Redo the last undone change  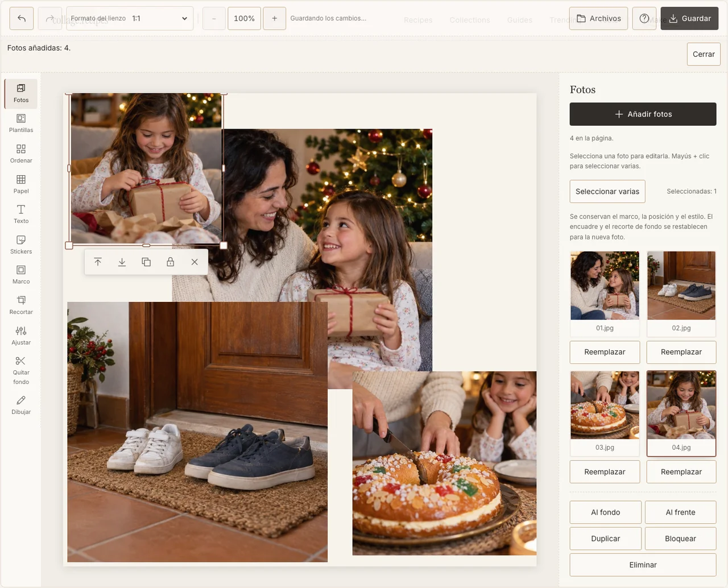pyautogui.click(x=49, y=18)
